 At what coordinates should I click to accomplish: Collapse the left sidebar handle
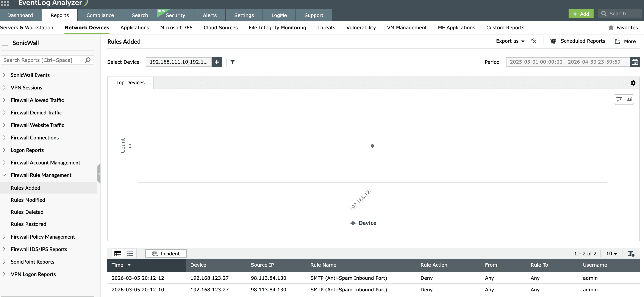click(x=99, y=174)
